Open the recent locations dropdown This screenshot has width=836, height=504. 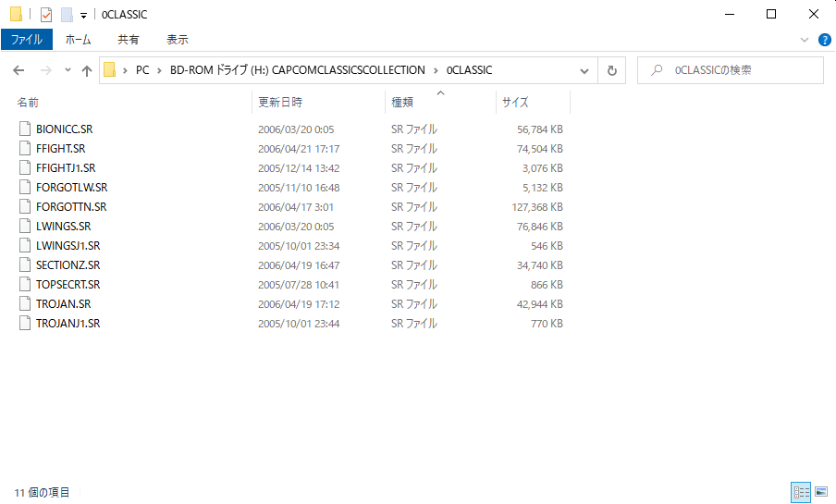(x=68, y=70)
